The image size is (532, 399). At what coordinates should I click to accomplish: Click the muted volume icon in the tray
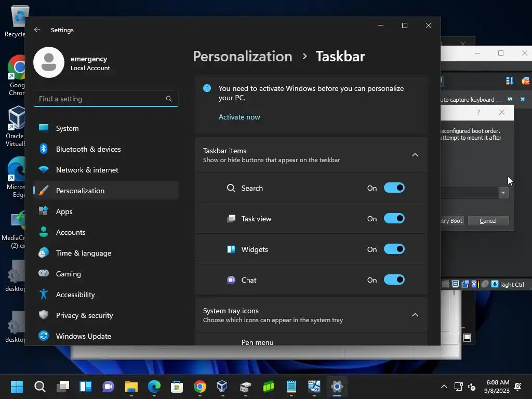[x=472, y=387]
